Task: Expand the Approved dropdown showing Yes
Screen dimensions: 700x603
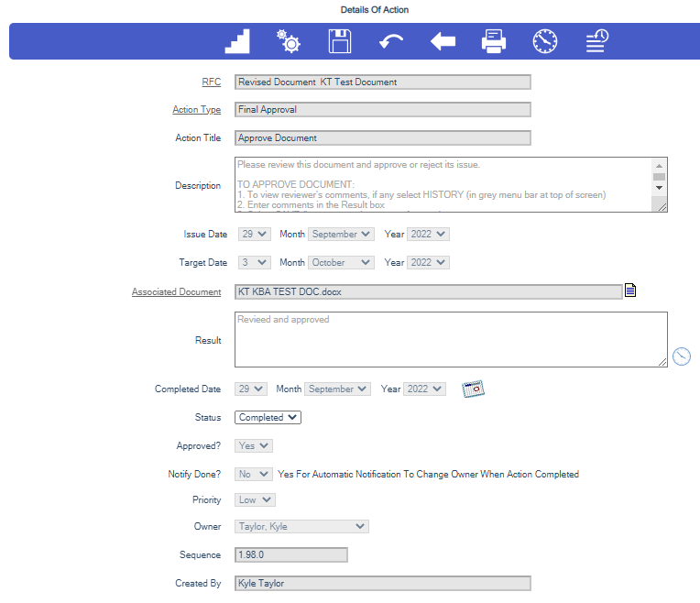Action: 254,446
